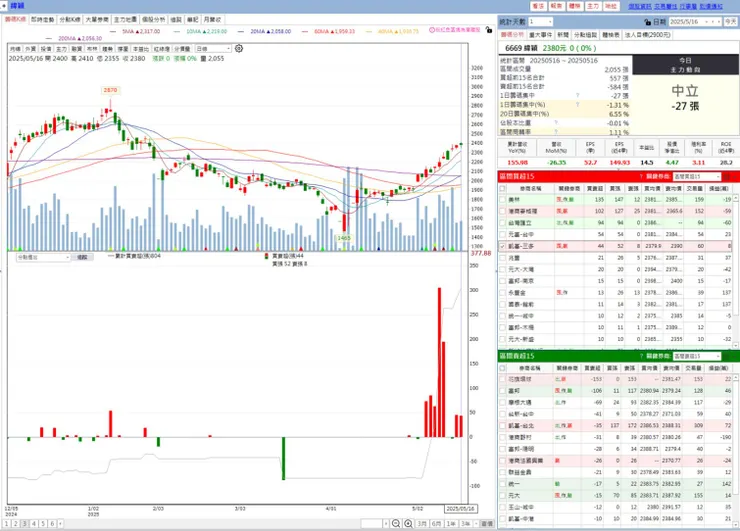Open the 統計天數 dropdown

point(540,22)
